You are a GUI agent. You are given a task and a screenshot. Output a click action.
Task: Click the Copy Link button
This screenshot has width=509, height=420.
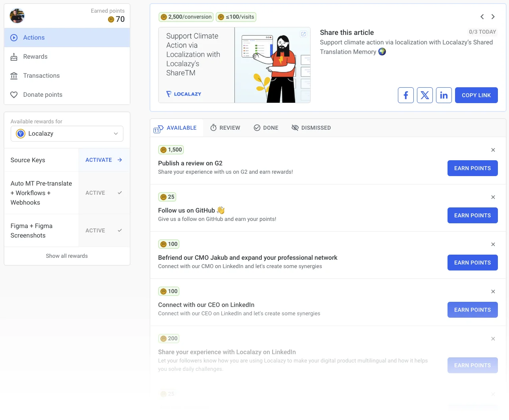pos(476,95)
